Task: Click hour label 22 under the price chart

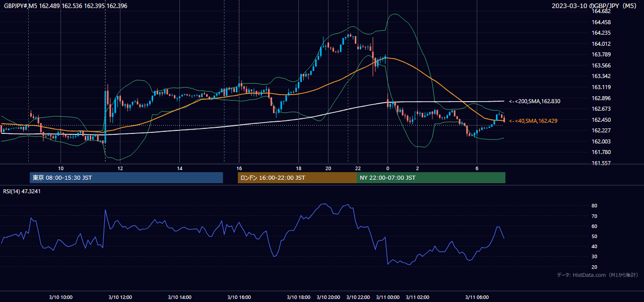Action: click(x=358, y=168)
